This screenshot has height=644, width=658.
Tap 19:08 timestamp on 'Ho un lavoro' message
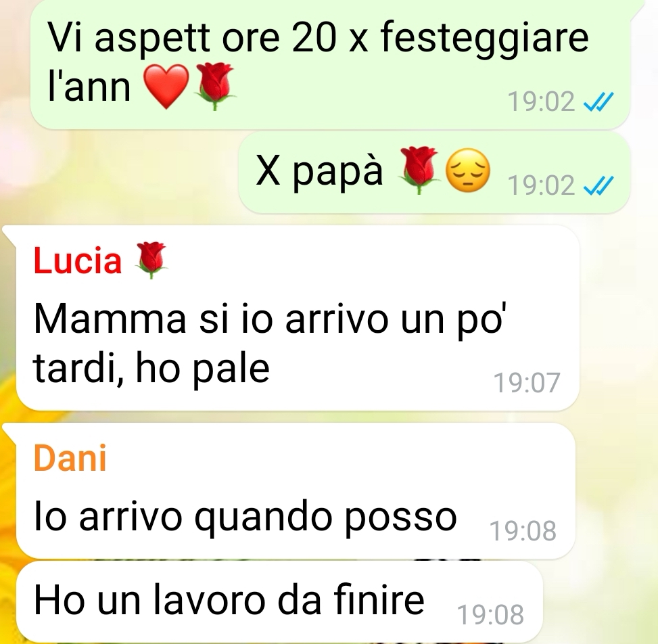(490, 615)
